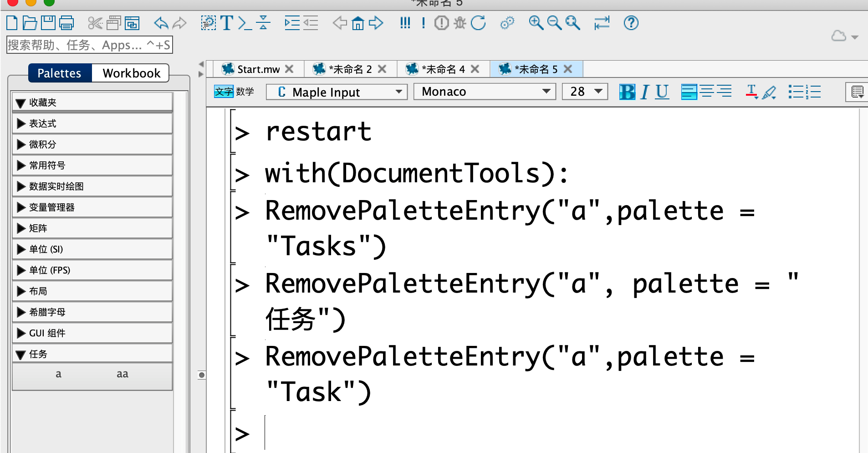The height and width of the screenshot is (453, 868).
Task: Print the document with the printer icon
Action: point(66,23)
